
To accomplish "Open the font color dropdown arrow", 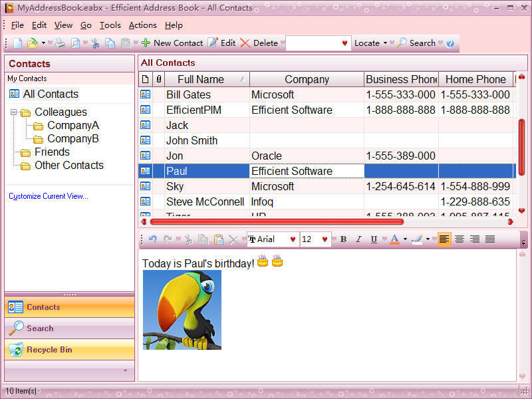I will pyautogui.click(x=405, y=239).
